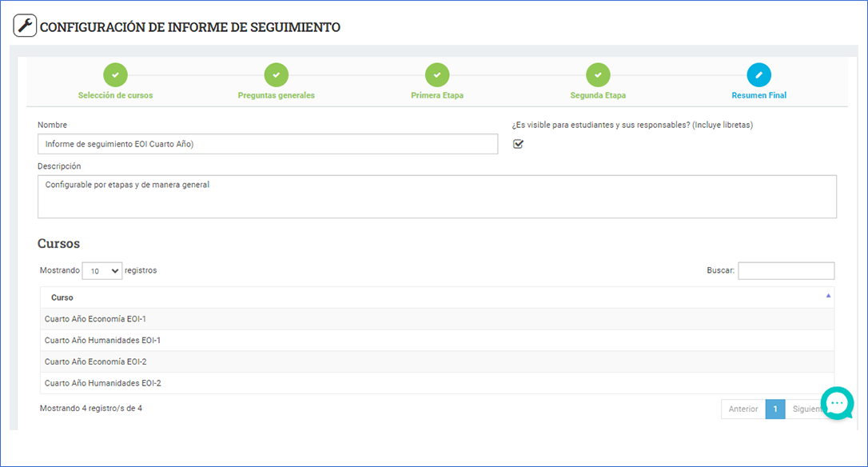This screenshot has height=467, width=868.
Task: Click the Buscar search field
Action: [x=786, y=271]
